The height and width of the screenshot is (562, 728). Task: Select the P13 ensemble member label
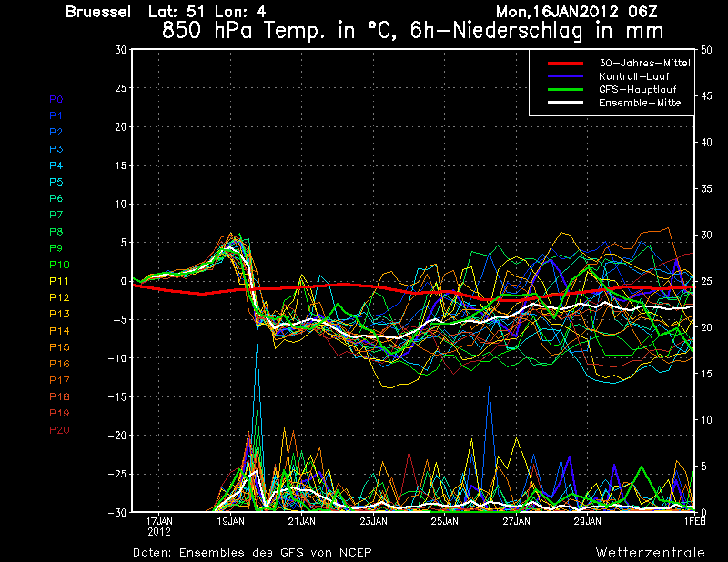(59, 314)
